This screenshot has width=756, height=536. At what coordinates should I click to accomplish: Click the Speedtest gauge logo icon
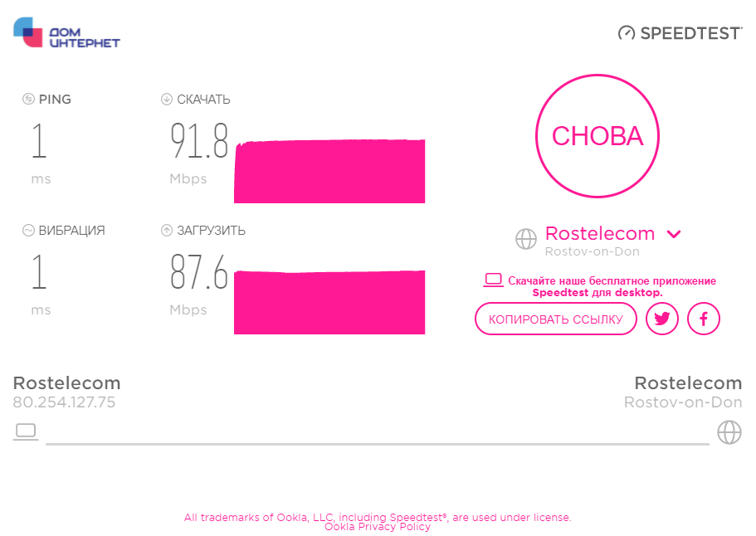point(627,33)
